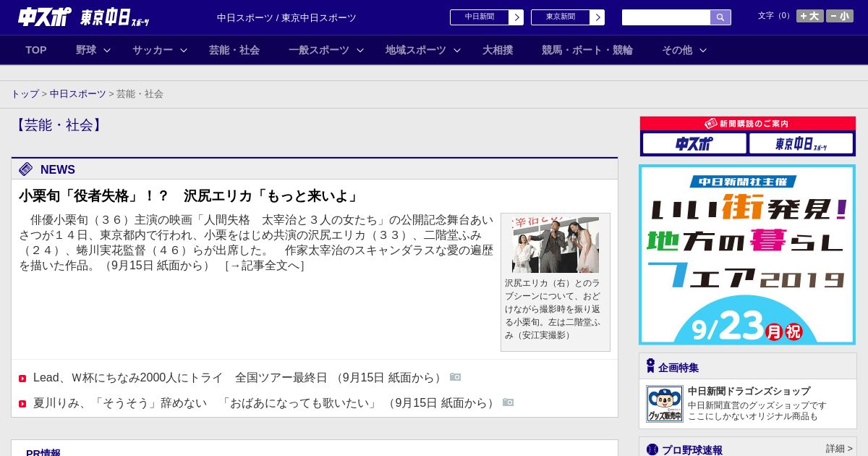Open the 東京新聞 link button
This screenshot has width=868, height=456.
click(561, 17)
